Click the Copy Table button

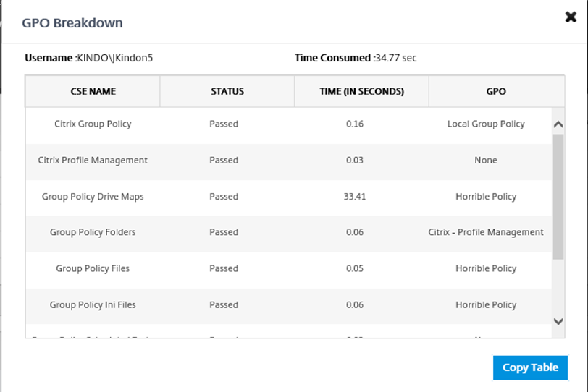pos(530,367)
